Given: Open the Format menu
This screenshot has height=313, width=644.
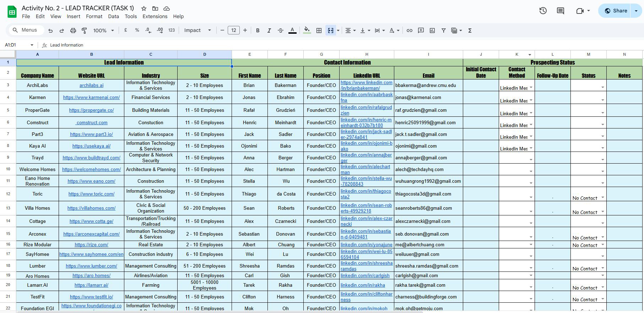Looking at the screenshot, I should [x=94, y=16].
